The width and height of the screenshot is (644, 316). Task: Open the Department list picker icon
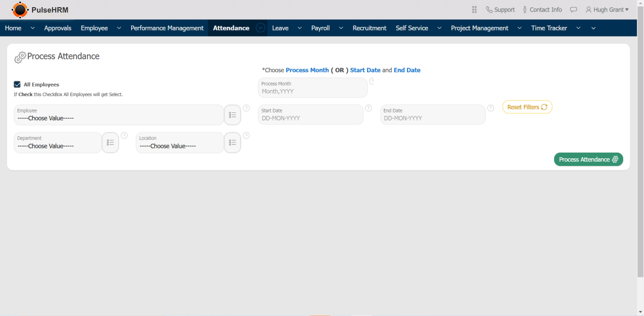(x=110, y=143)
